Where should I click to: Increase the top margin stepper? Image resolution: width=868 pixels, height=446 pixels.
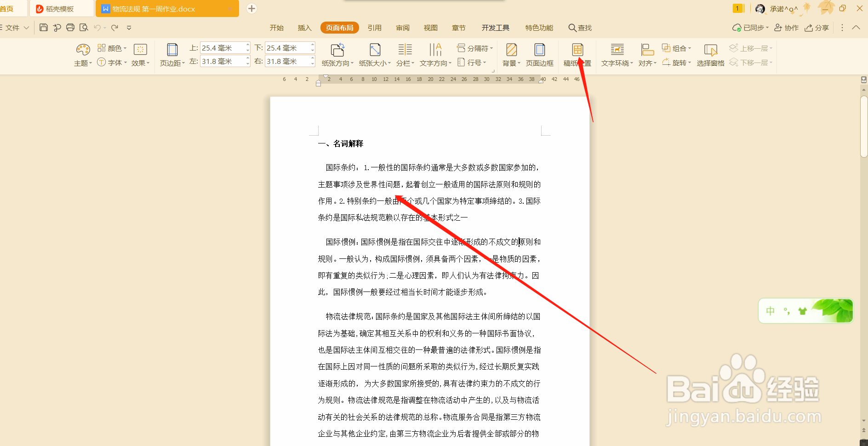click(x=248, y=45)
